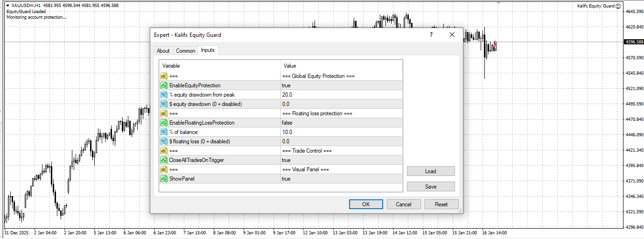Image resolution: width=644 pixels, height=239 pixels.
Task: Click the '31 Dec 2025' time axis label
Action: [x=16, y=232]
